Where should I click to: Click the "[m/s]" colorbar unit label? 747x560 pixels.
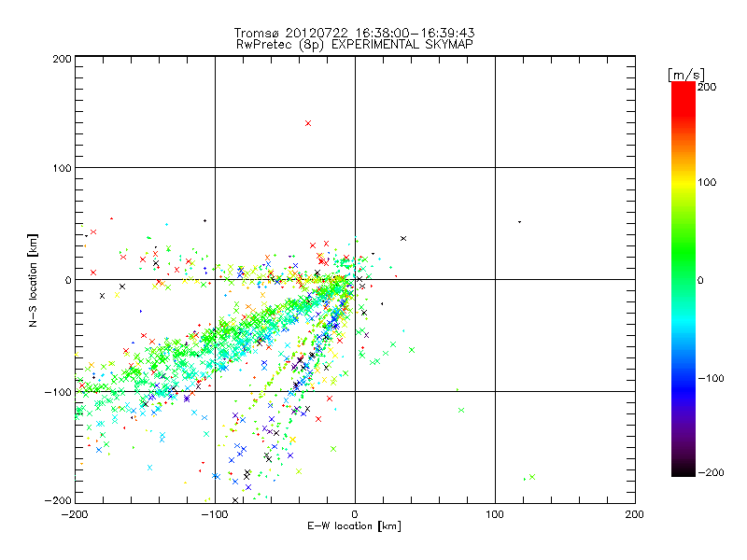685,75
